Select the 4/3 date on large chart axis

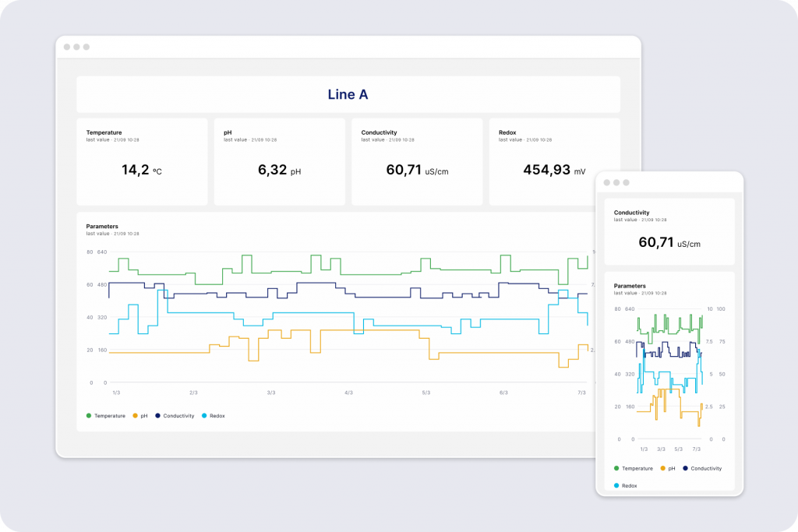[348, 393]
